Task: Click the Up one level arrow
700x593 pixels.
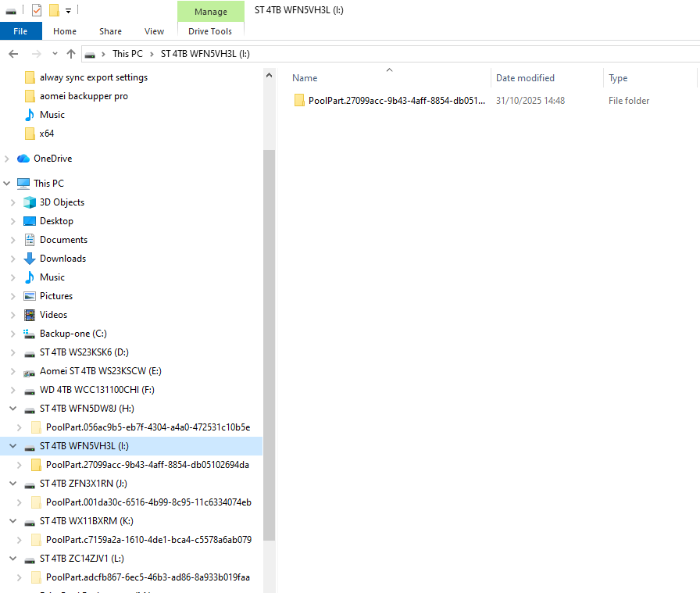Action: [x=71, y=54]
